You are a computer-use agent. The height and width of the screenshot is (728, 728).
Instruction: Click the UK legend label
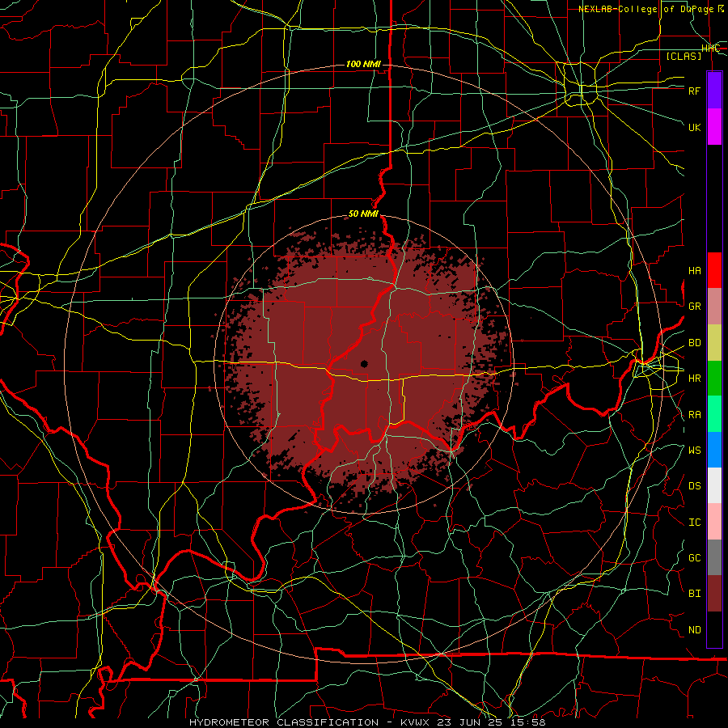pyautogui.click(x=694, y=127)
